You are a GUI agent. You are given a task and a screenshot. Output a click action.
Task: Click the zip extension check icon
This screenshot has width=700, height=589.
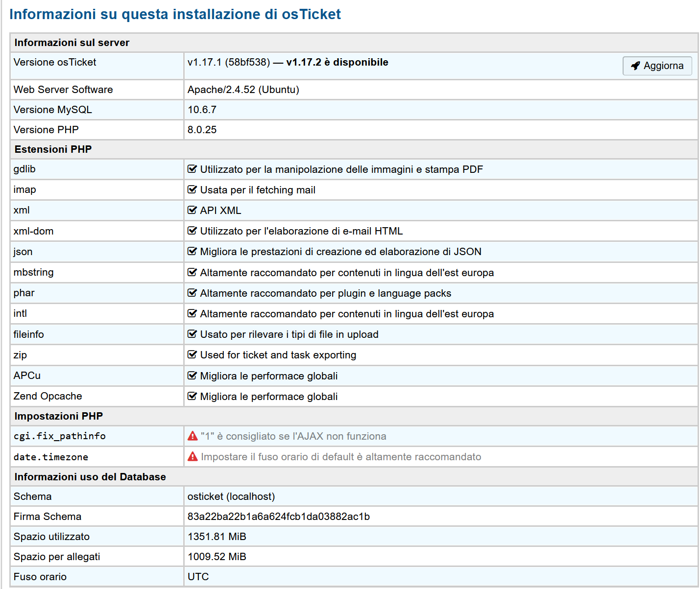point(192,354)
